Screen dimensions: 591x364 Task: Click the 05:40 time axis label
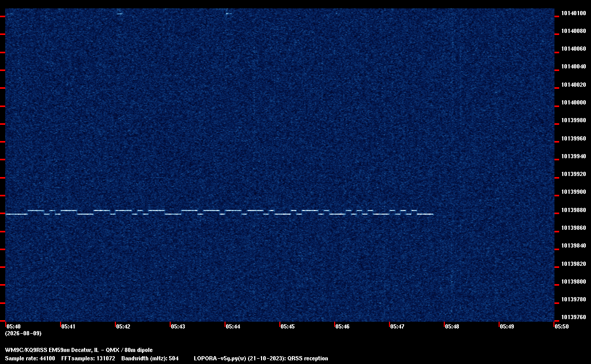pos(14,326)
